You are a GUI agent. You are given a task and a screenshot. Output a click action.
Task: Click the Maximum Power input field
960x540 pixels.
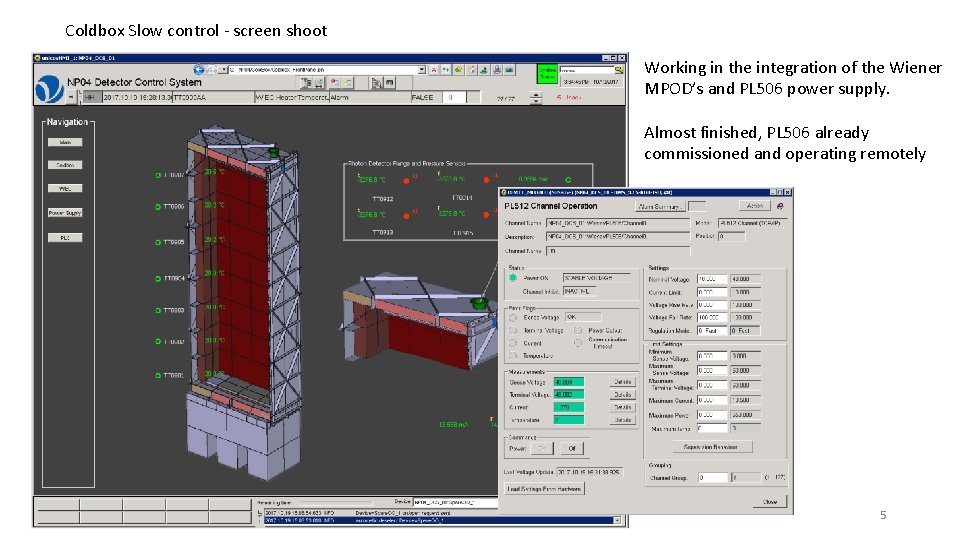pos(712,415)
